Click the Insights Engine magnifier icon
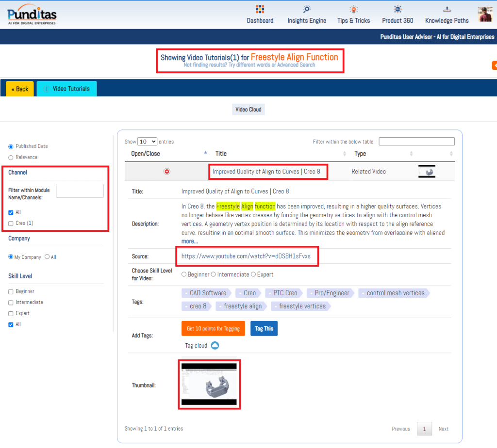 [x=307, y=10]
